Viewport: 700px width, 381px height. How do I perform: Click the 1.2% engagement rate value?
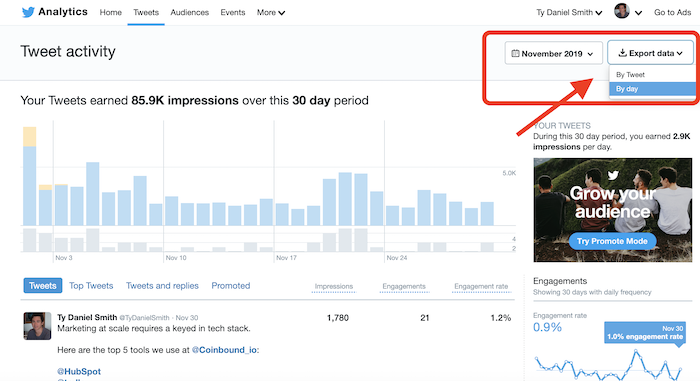tap(500, 318)
